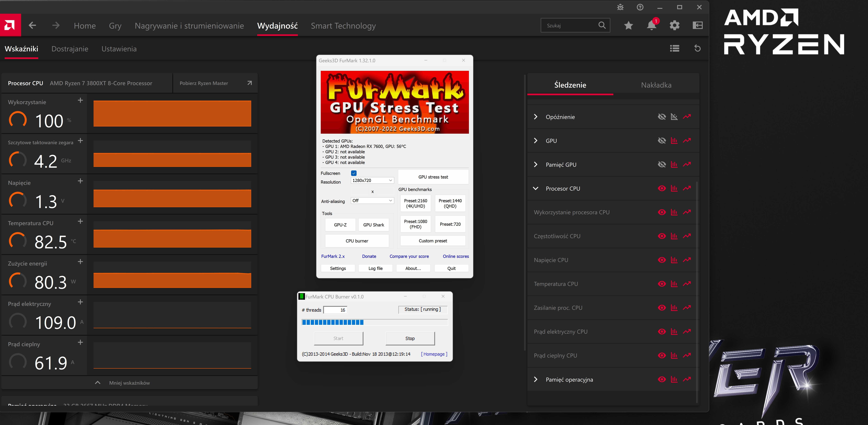
Task: Click the threads input field
Action: (x=335, y=310)
